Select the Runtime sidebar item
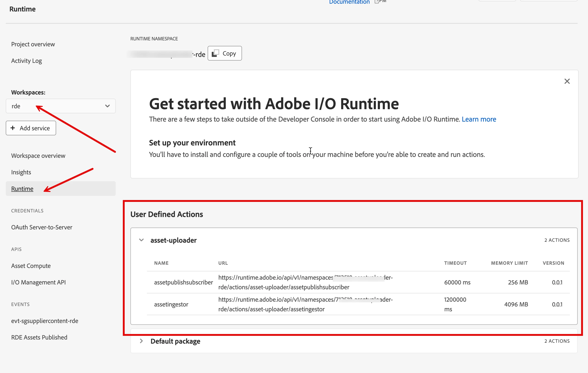Viewport: 588px width, 373px height. coord(22,189)
